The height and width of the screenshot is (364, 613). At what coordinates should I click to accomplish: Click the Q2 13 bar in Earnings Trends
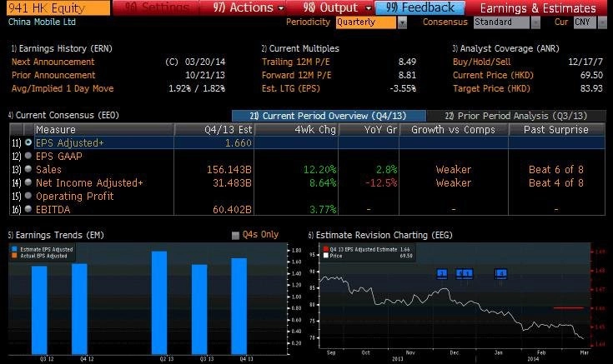(x=159, y=302)
